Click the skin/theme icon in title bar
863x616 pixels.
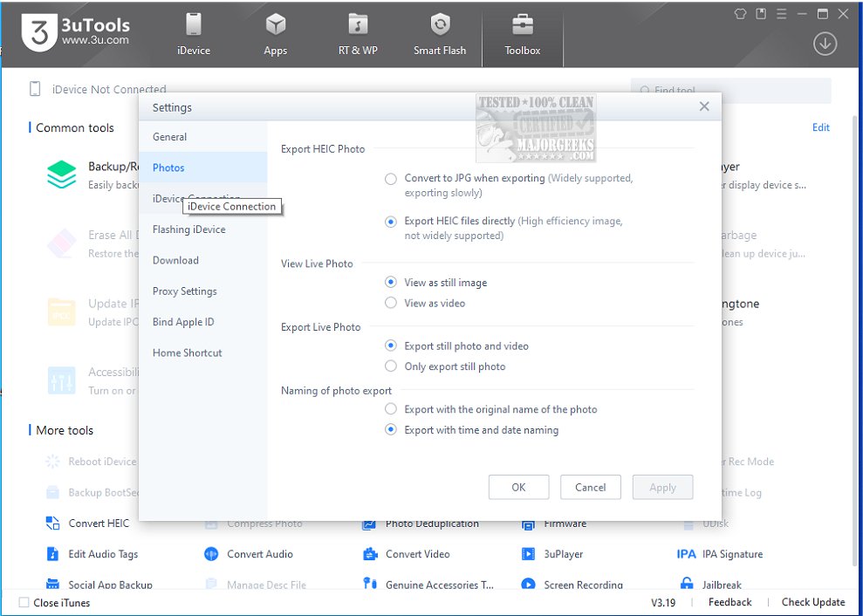(740, 14)
